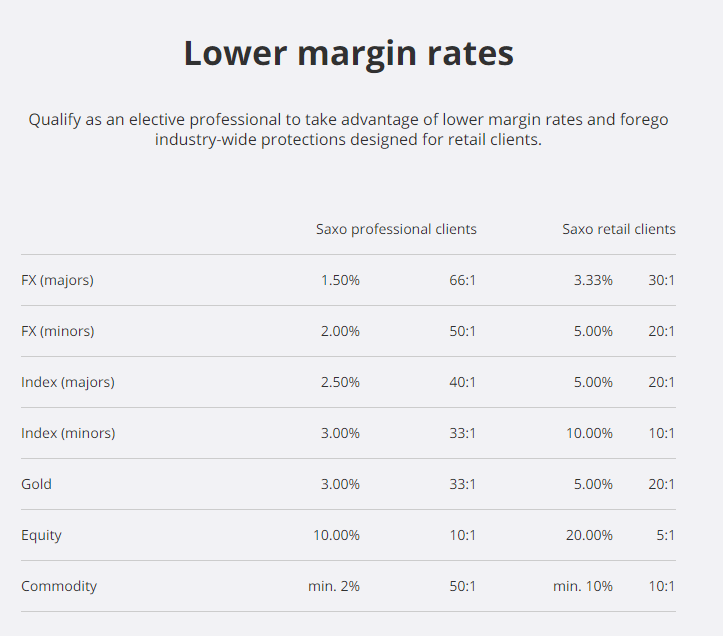This screenshot has height=636, width=723.
Task: Click the 40:1 leverage ratio
Action: click(462, 382)
